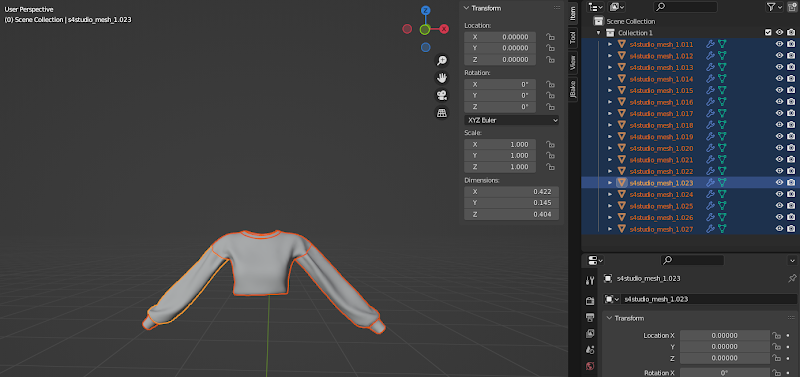Switch to the Tool sidebar tab

[573, 37]
